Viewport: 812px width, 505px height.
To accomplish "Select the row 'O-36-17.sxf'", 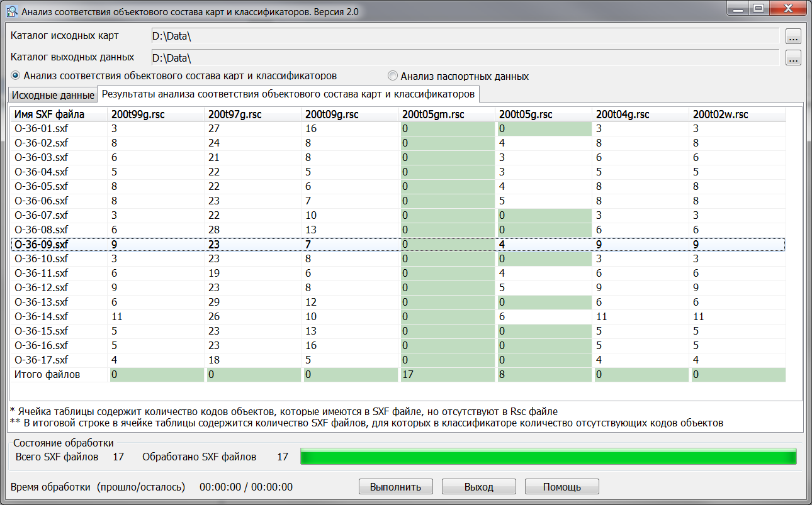I will pos(398,360).
